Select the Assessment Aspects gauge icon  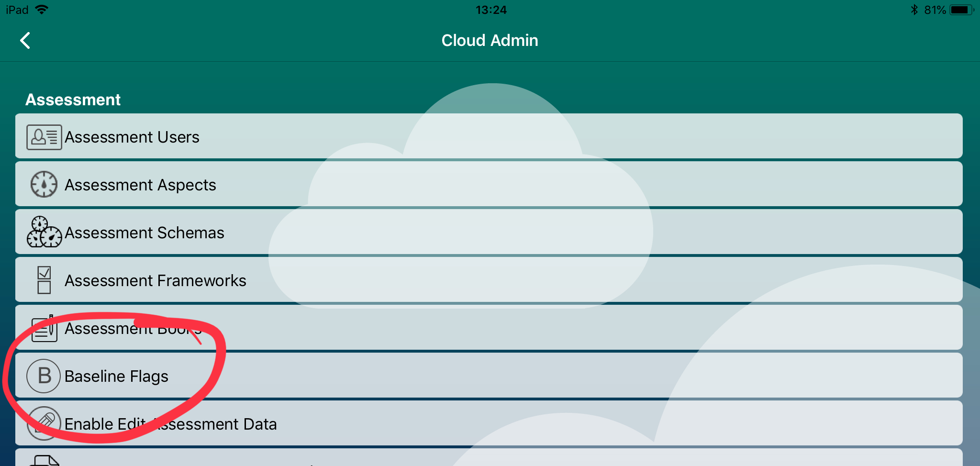click(44, 184)
